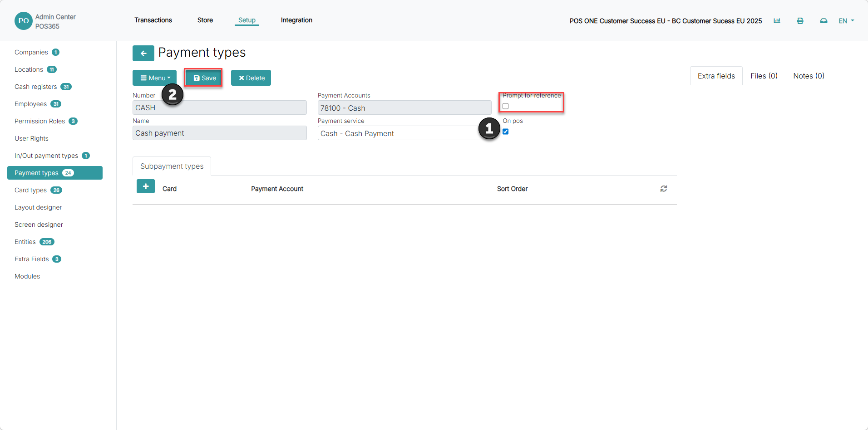Open the Transactions menu
Image resolution: width=868 pixels, height=430 pixels.
click(153, 20)
